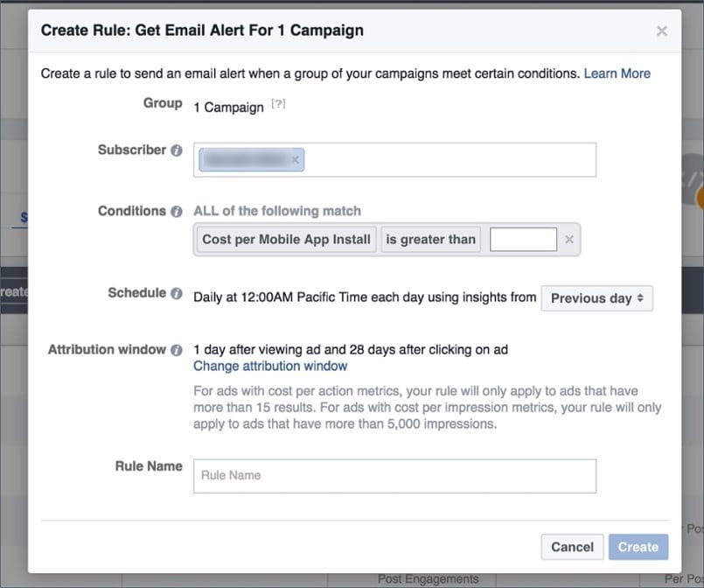Screen dimensions: 704x588
Task: Dismiss the Create Rule dialog
Action: click(x=662, y=30)
